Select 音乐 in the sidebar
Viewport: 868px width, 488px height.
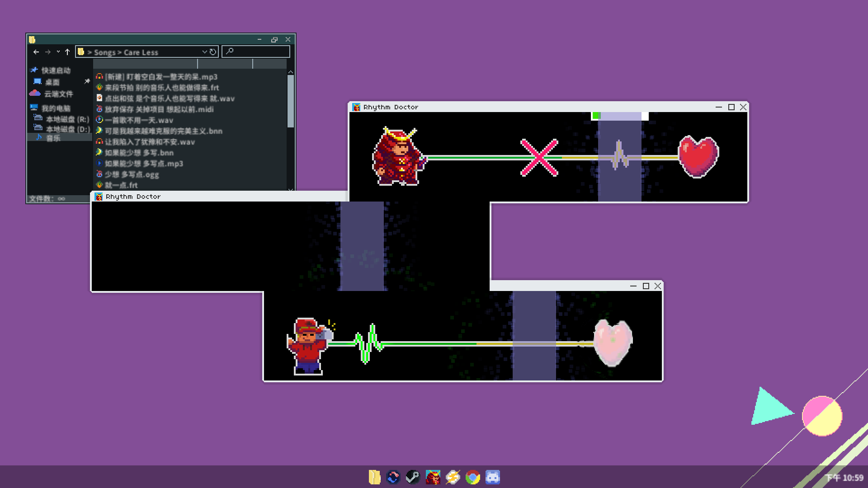click(x=53, y=138)
